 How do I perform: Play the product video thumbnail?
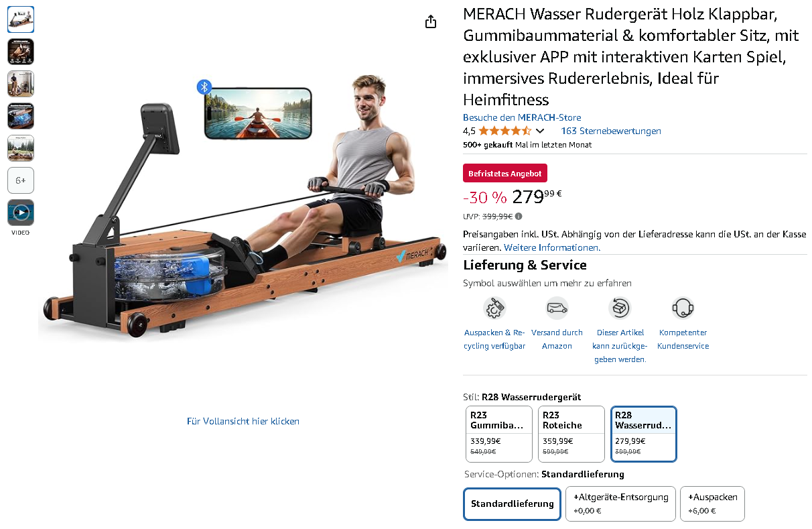point(21,213)
